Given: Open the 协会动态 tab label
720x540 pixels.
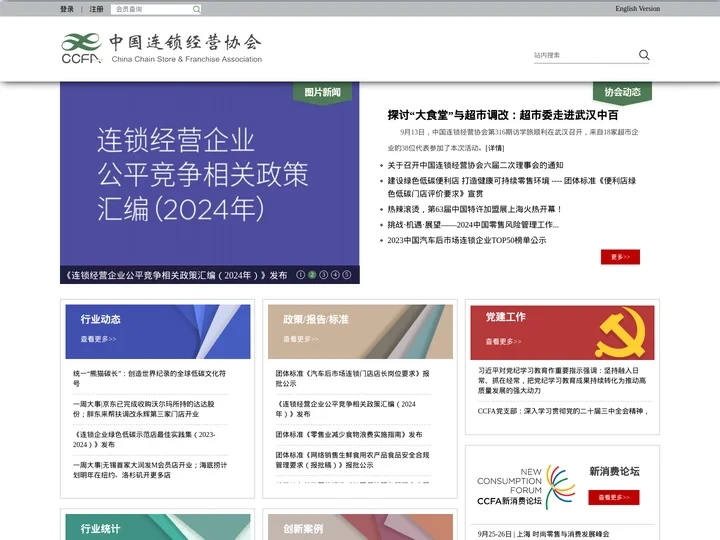Looking at the screenshot, I should (x=622, y=92).
